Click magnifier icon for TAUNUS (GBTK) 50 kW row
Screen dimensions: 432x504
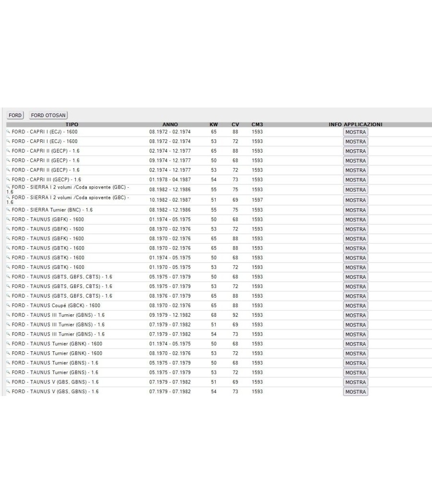8,257
